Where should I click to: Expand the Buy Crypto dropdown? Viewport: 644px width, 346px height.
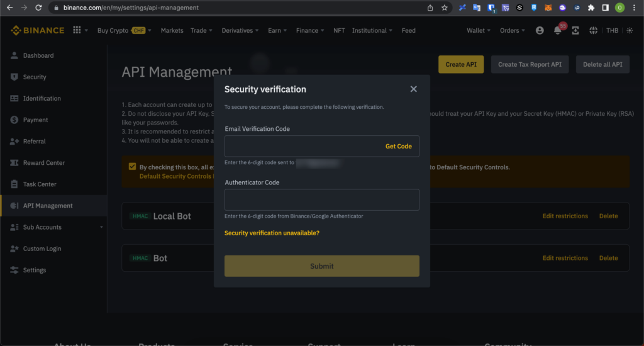click(x=125, y=30)
